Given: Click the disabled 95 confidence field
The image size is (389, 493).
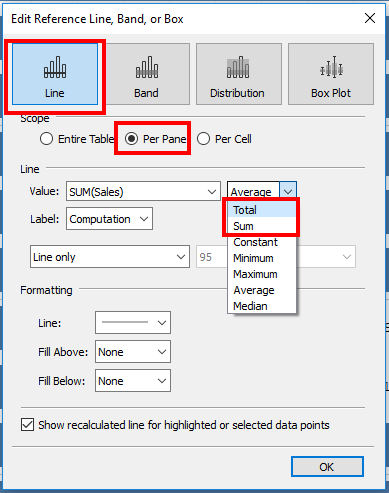Looking at the screenshot, I should [212, 257].
